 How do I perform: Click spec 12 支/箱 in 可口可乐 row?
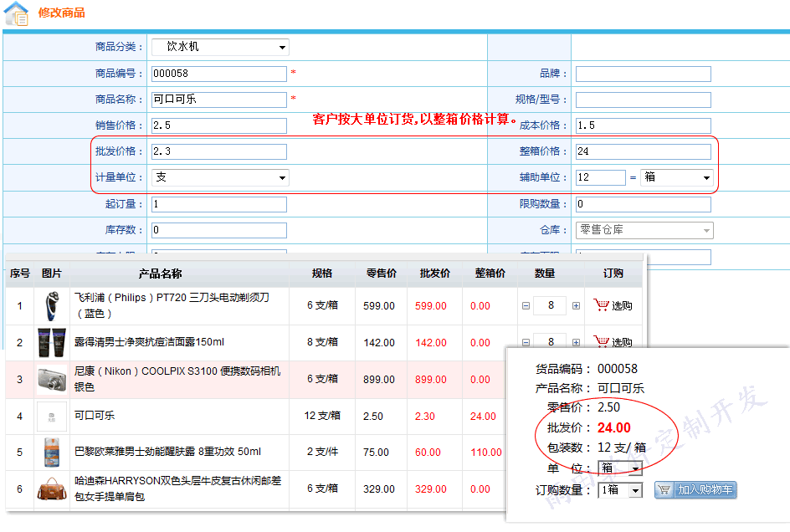click(x=322, y=416)
